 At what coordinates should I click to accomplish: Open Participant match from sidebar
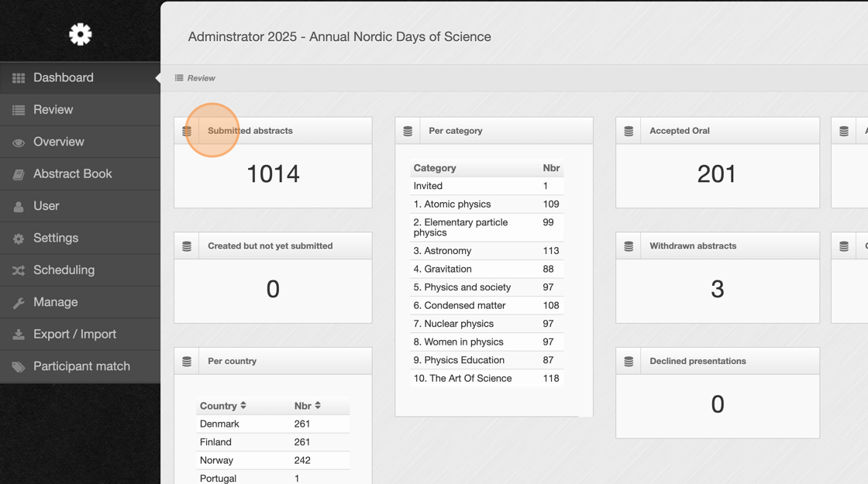[81, 367]
